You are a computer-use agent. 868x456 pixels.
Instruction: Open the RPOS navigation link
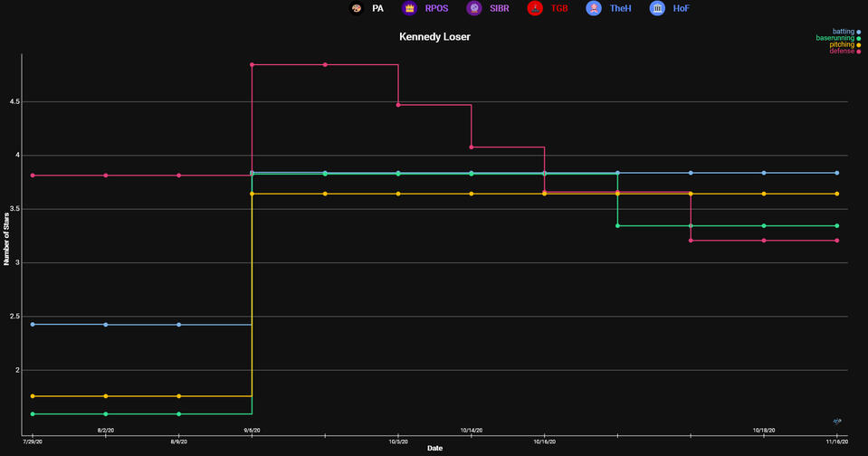(x=437, y=8)
